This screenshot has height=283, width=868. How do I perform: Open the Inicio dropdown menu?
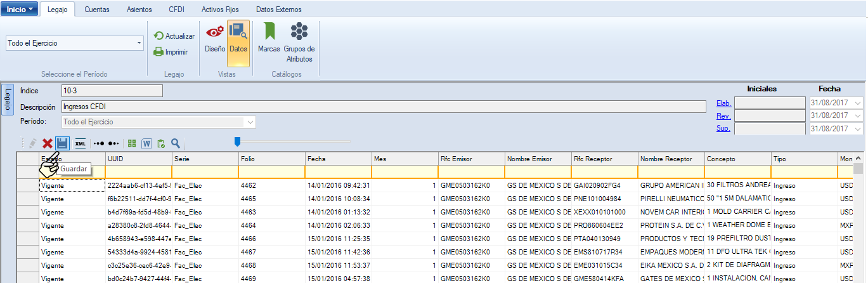click(x=19, y=10)
